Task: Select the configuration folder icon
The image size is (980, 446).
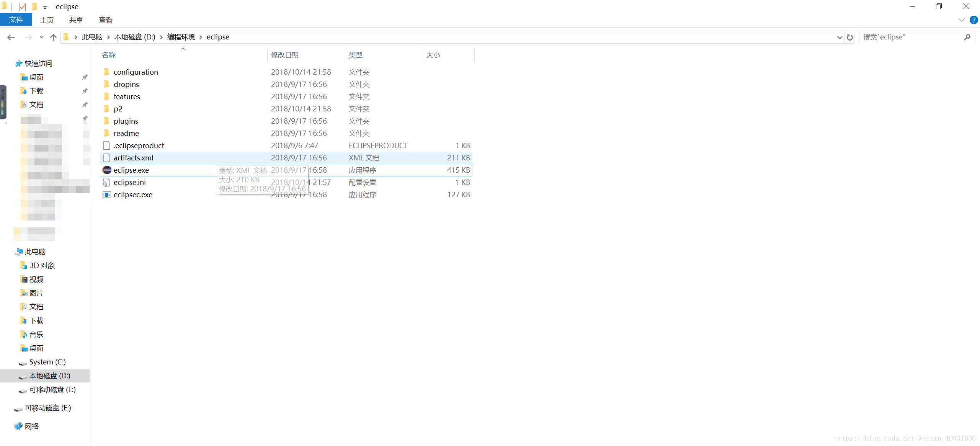Action: tap(107, 72)
